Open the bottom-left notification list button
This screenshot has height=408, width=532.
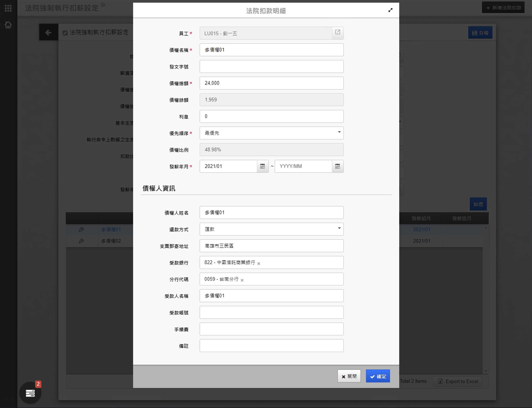pos(30,393)
